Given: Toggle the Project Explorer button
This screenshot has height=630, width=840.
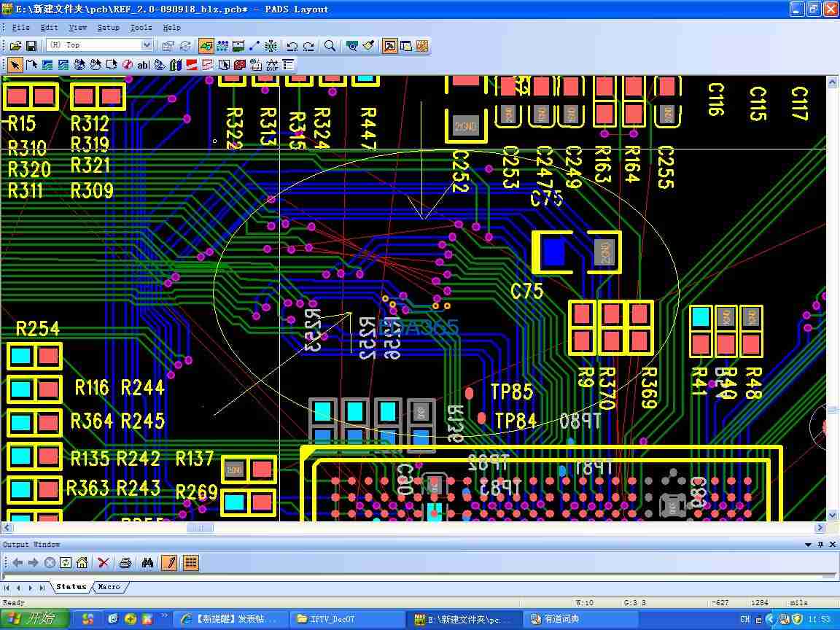Looking at the screenshot, I should tap(406, 46).
